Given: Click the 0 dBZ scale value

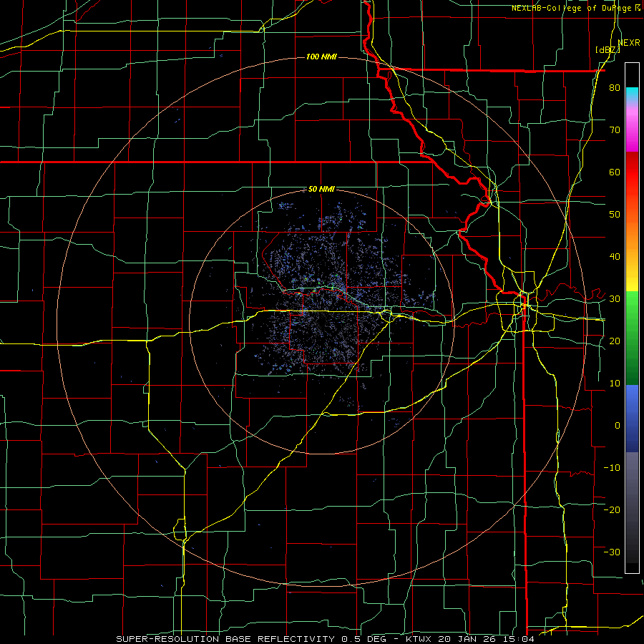Looking at the screenshot, I should (618, 426).
